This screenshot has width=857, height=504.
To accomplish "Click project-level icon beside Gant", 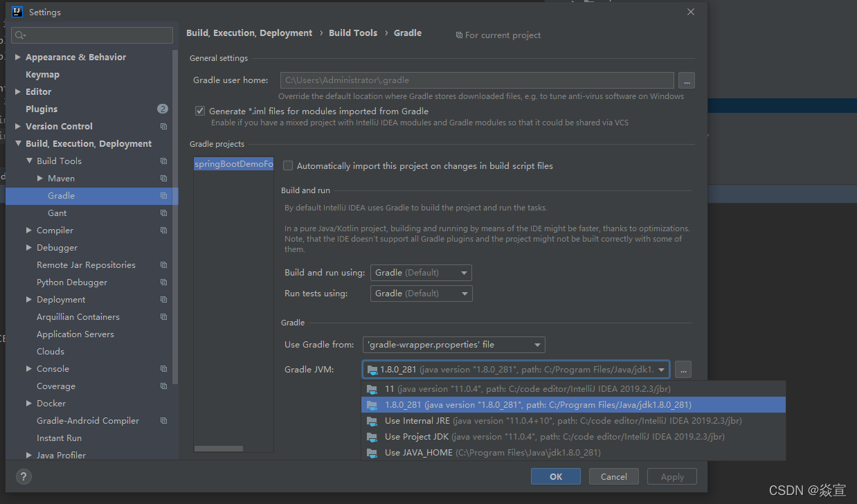I will [x=164, y=213].
